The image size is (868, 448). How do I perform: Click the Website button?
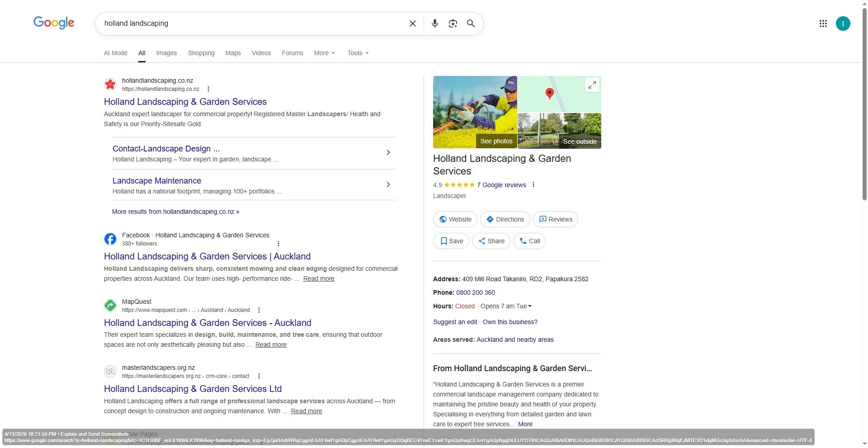pos(455,219)
